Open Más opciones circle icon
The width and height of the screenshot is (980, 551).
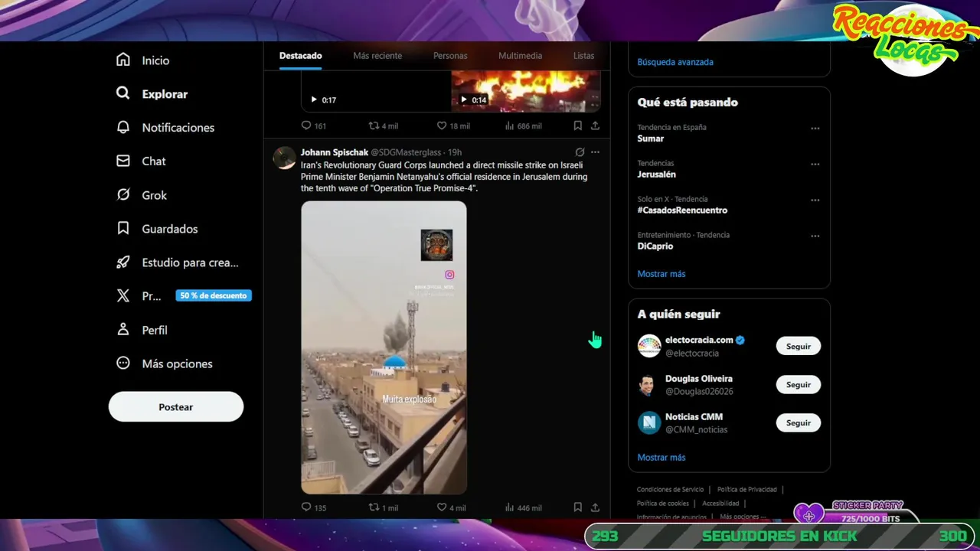pos(123,363)
